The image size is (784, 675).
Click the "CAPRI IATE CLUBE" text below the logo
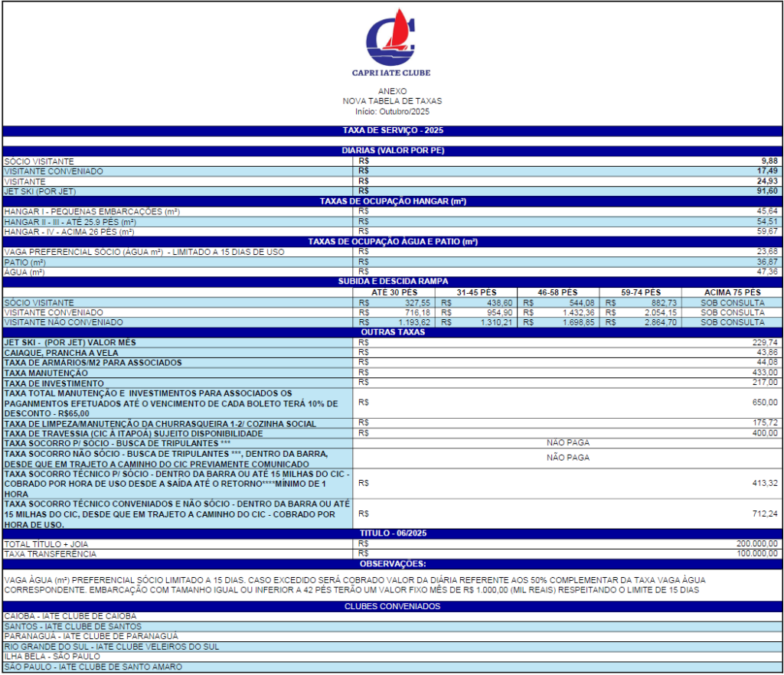(391, 73)
